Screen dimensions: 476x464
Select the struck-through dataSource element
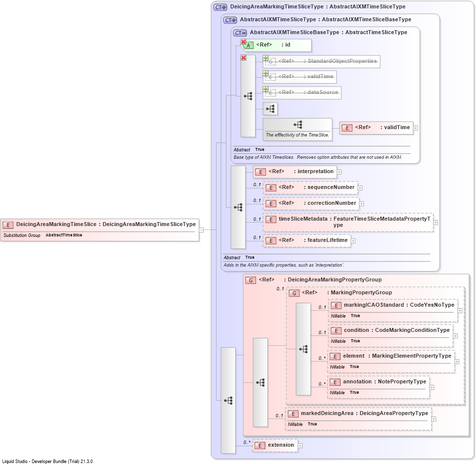click(x=302, y=93)
